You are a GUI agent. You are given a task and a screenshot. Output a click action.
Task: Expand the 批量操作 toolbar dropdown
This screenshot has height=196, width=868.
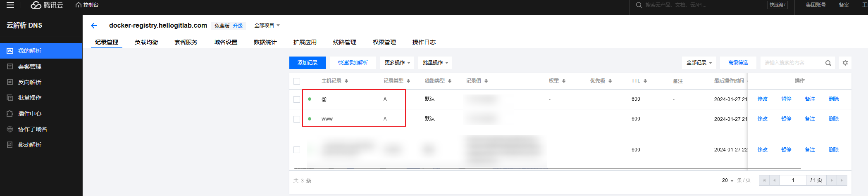435,63
